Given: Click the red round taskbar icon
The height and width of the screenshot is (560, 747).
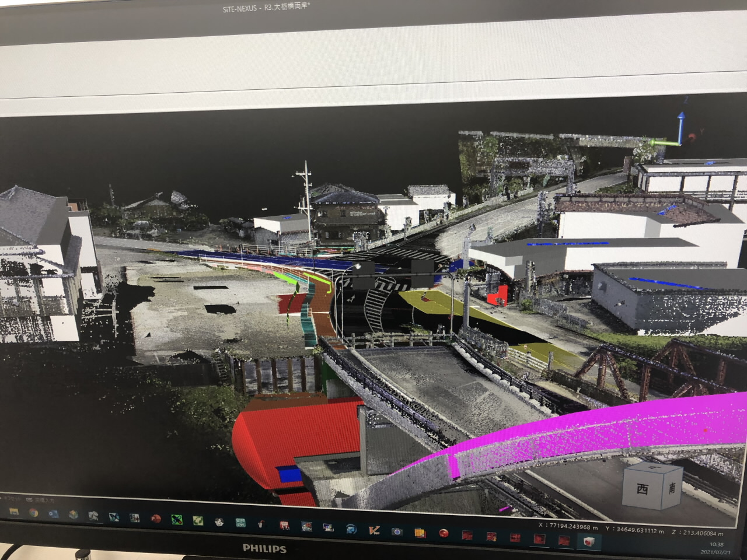Looking at the screenshot, I should point(444,533).
